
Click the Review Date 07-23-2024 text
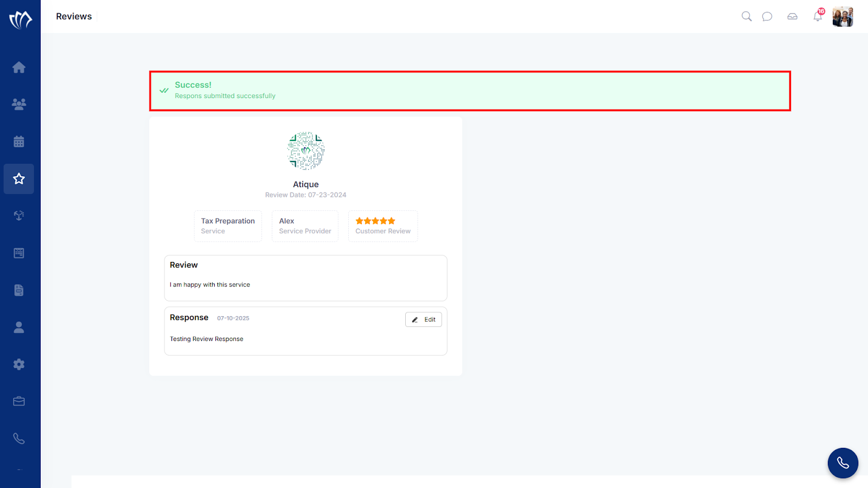pyautogui.click(x=305, y=195)
